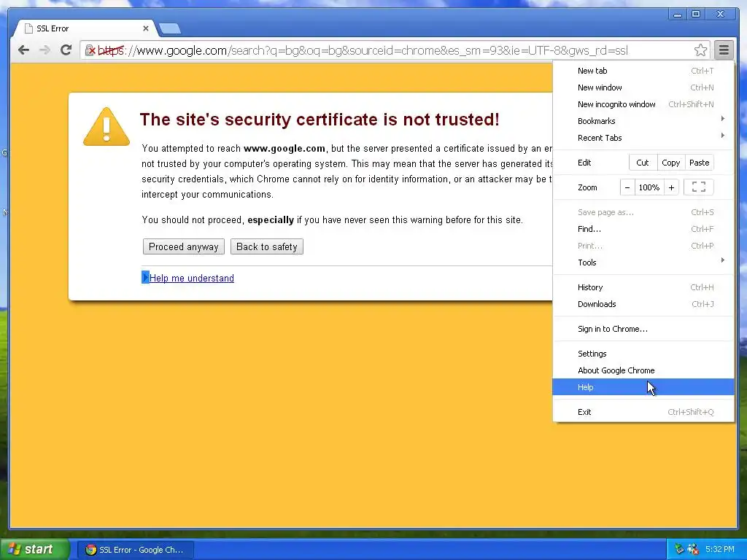Click the Windows Start button
This screenshot has height=560, width=747.
coord(35,549)
